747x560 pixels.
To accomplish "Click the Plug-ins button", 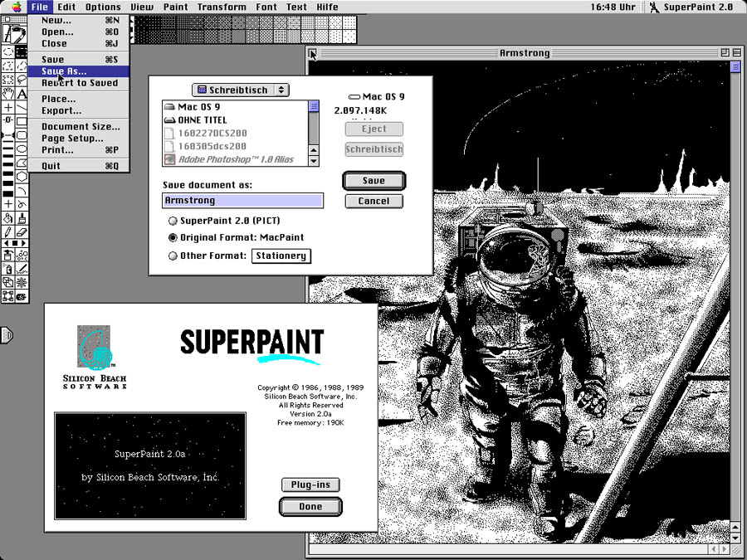I will click(x=310, y=485).
